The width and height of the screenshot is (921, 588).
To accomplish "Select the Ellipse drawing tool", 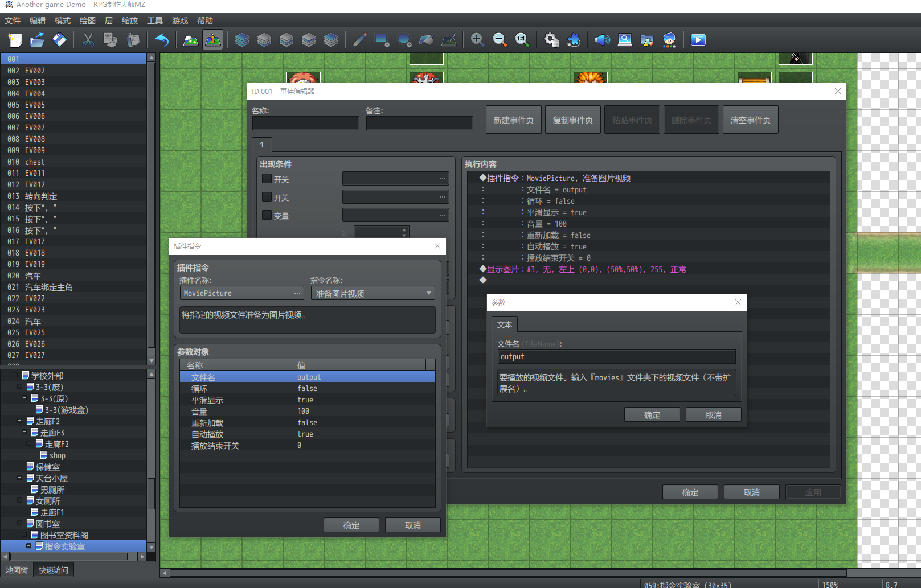I will point(404,40).
